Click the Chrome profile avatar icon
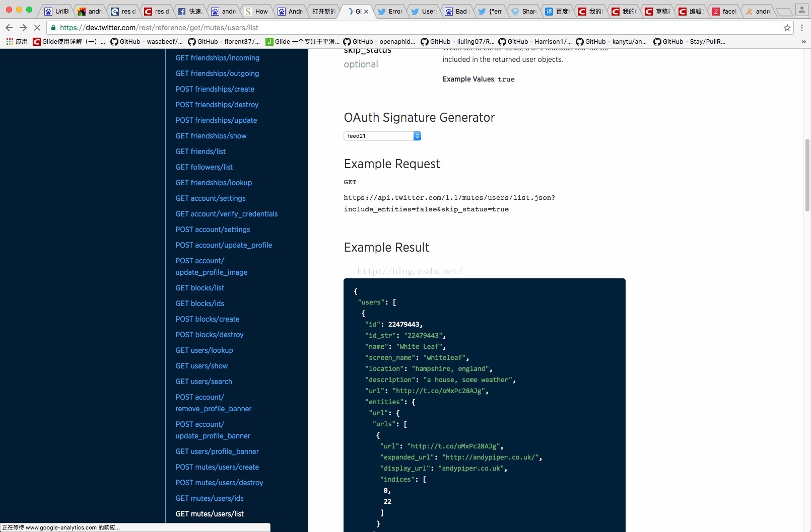Screen dimensions: 811x532 801,10
